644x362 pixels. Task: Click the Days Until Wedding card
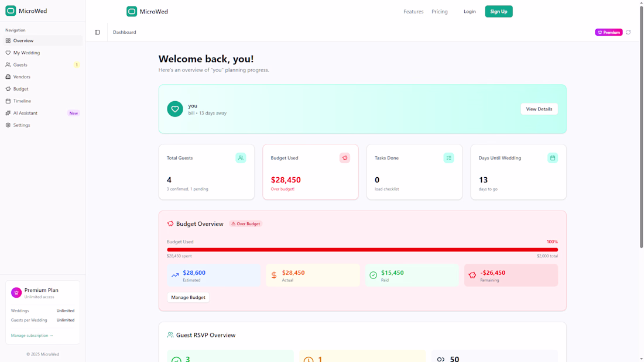click(x=518, y=172)
